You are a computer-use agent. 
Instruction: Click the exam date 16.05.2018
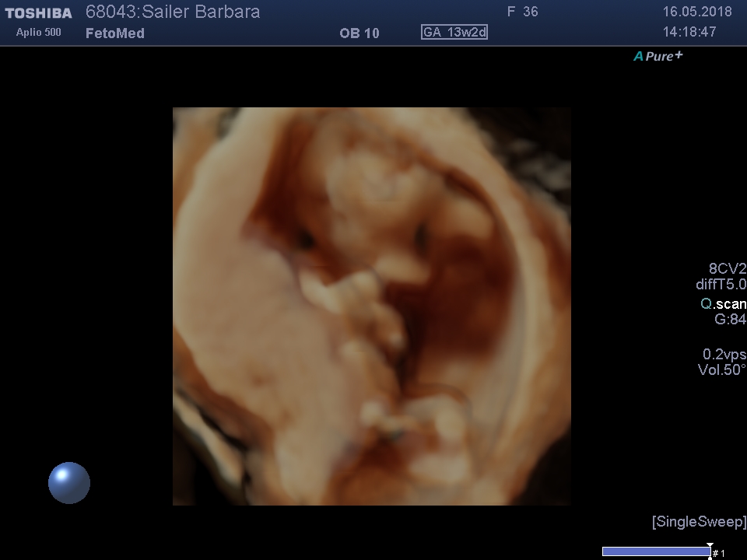[x=697, y=12]
